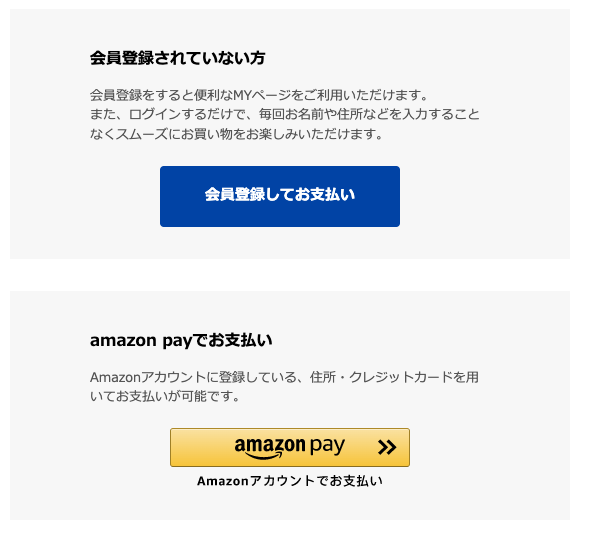Click empty gray area beside amazon pay button
Image resolution: width=590 pixels, height=539 pixels.
(x=489, y=447)
